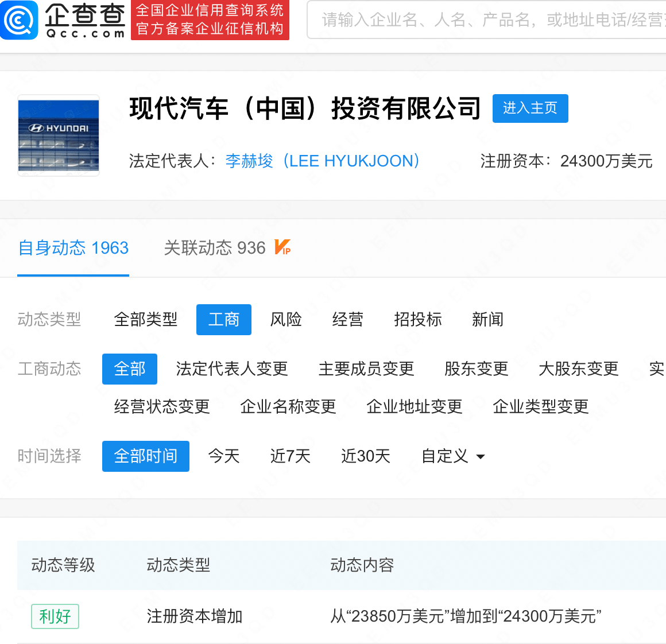The width and height of the screenshot is (666, 644).
Task: Filter by 股东变更
Action: (476, 369)
